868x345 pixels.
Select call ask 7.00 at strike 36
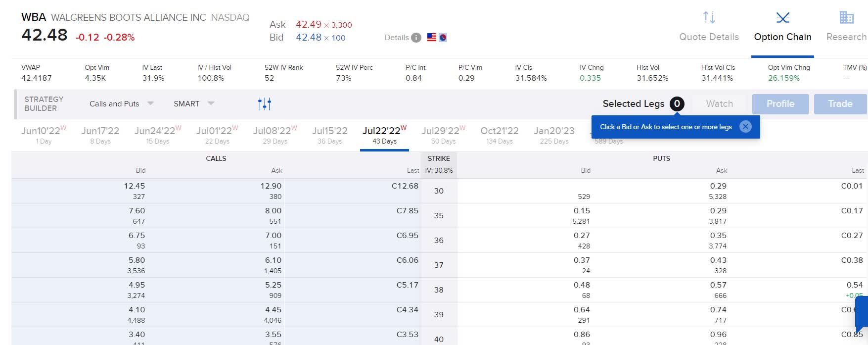coord(273,236)
